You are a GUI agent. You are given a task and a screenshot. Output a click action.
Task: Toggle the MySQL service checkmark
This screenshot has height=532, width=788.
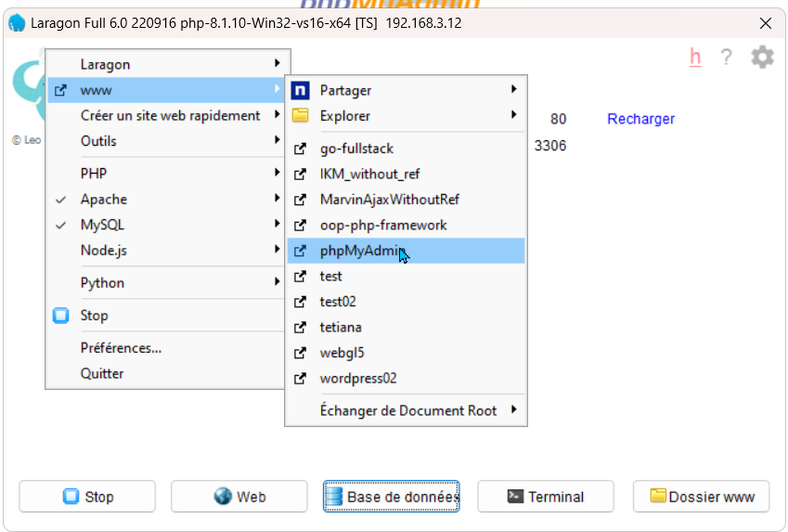(61, 225)
